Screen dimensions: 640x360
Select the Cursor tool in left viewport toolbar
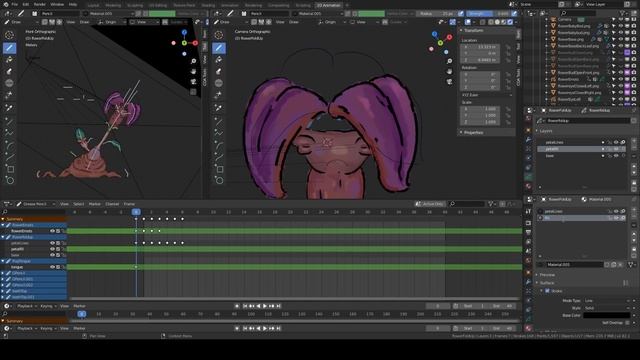[x=9, y=35]
